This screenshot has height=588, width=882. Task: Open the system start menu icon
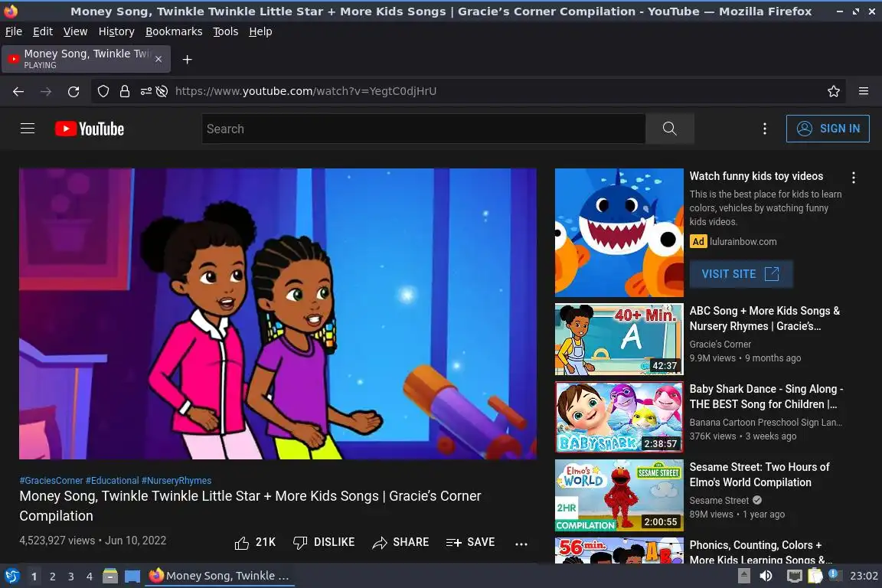coord(11,576)
